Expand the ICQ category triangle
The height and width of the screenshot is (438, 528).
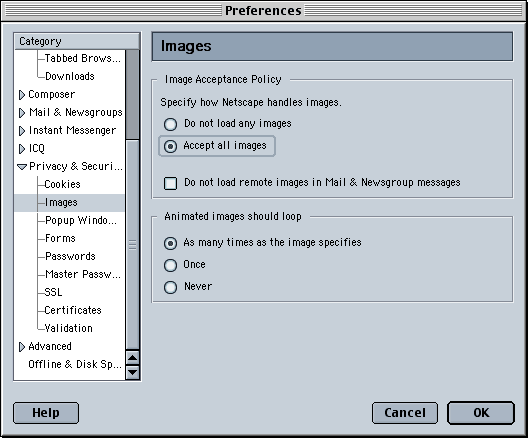tap(22, 149)
